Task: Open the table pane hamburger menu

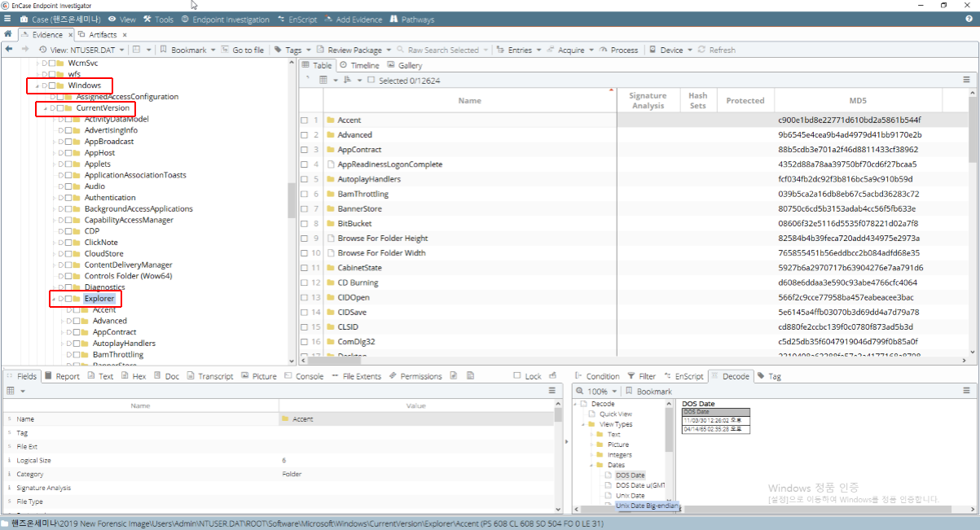Action: click(967, 80)
